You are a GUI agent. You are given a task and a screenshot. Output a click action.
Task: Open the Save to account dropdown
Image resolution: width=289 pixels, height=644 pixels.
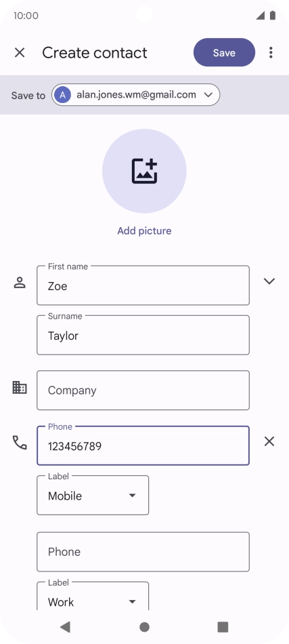coord(135,95)
